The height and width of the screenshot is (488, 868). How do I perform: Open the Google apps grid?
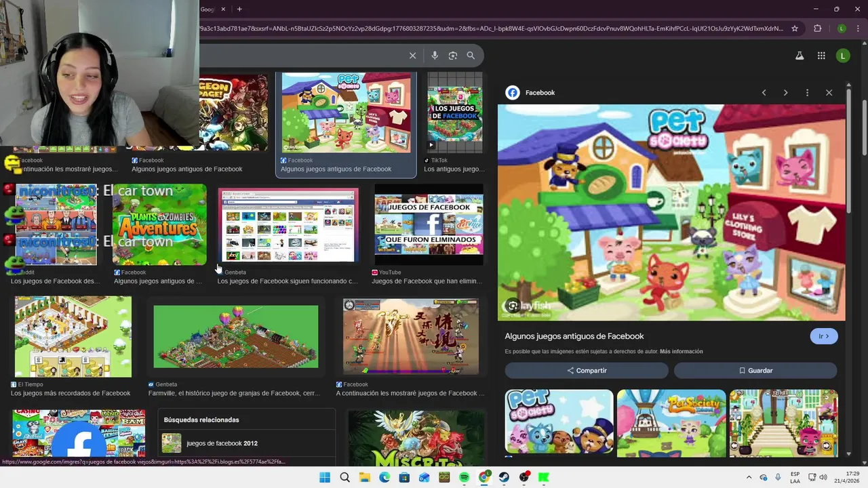(821, 56)
